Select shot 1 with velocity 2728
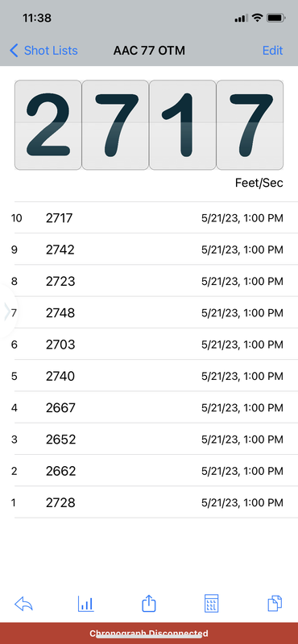This screenshot has width=298, height=644. (149, 502)
